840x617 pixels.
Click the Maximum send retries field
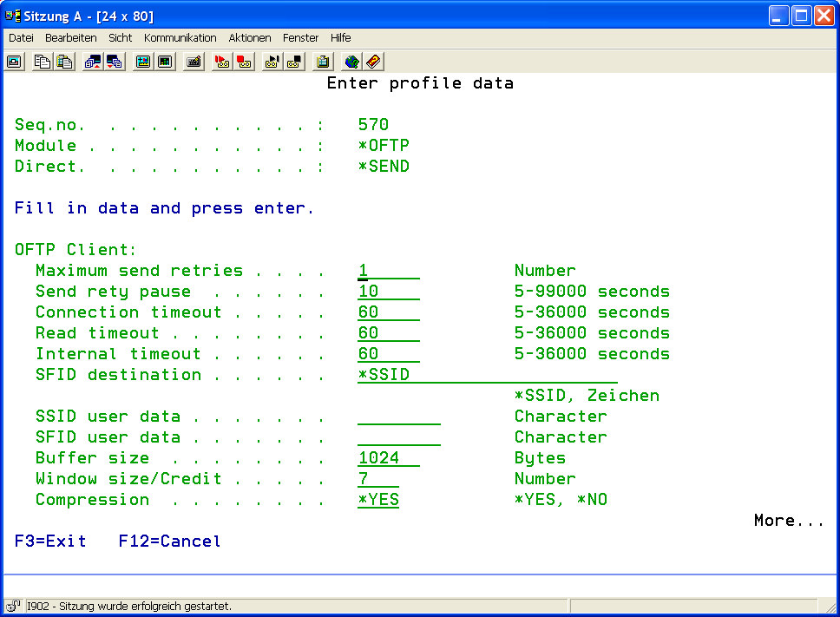coord(388,271)
